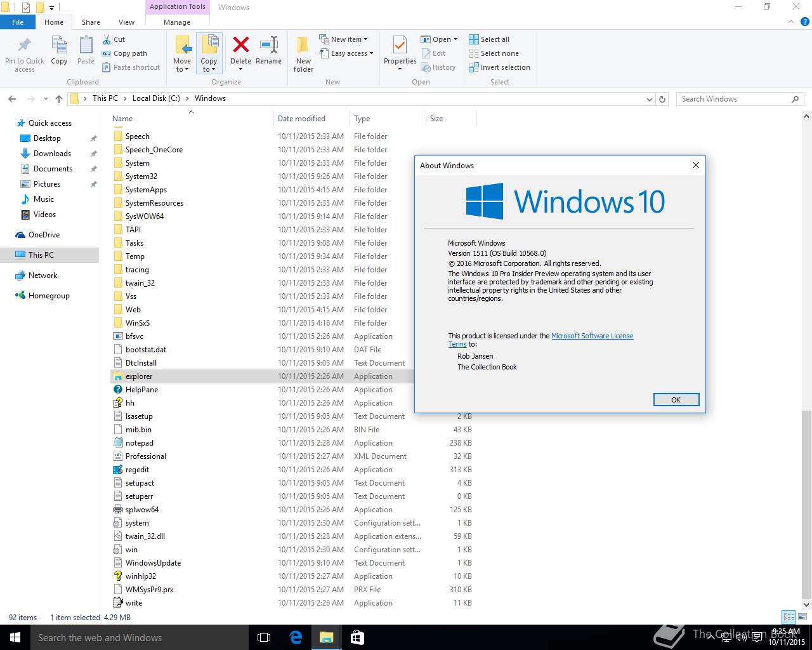Launch Microsoft Edge from the taskbar
This screenshot has height=650, width=812.
[296, 637]
